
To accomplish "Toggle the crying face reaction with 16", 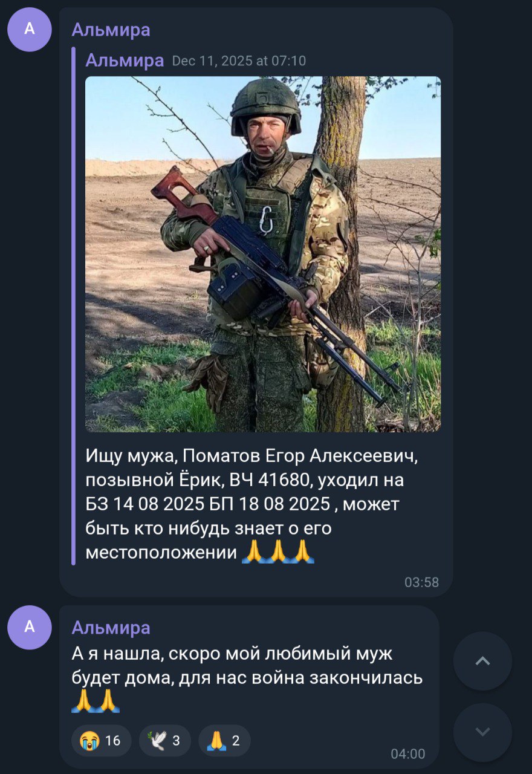I will click(101, 740).
